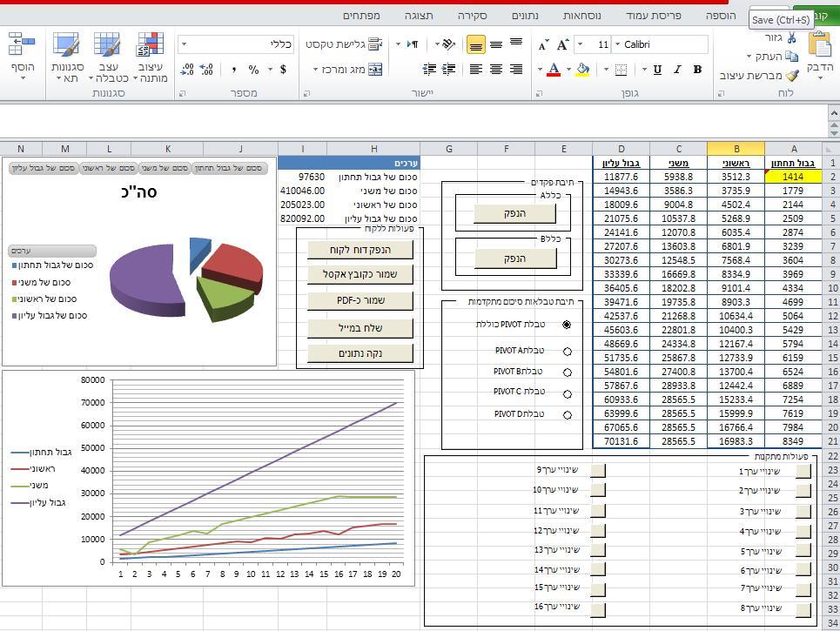Screen dimensions: 840x631
Task: Expand the fill color dropdown arrow
Action: click(568, 70)
